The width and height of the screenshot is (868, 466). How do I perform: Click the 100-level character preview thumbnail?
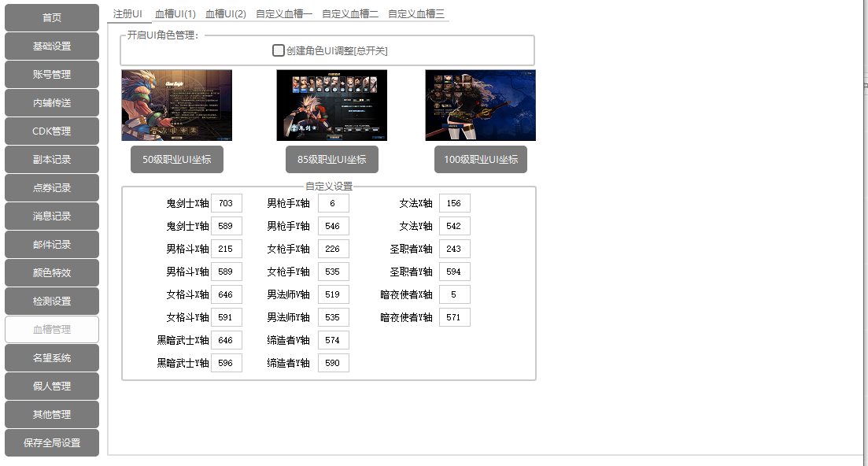480,105
